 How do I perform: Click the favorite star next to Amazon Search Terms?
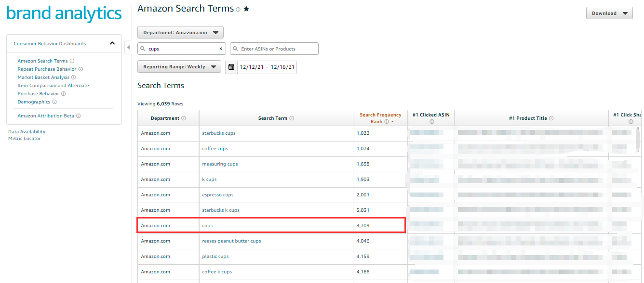(x=246, y=9)
